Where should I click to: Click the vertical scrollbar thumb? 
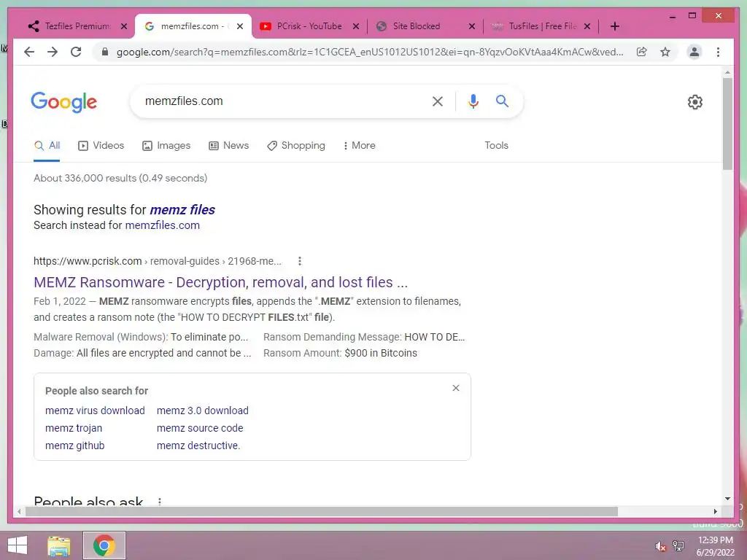(x=727, y=124)
